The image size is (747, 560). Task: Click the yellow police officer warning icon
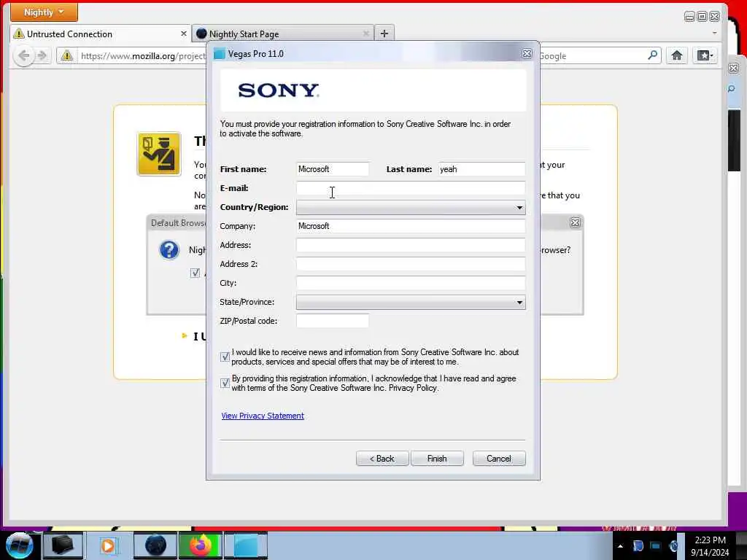pyautogui.click(x=159, y=155)
